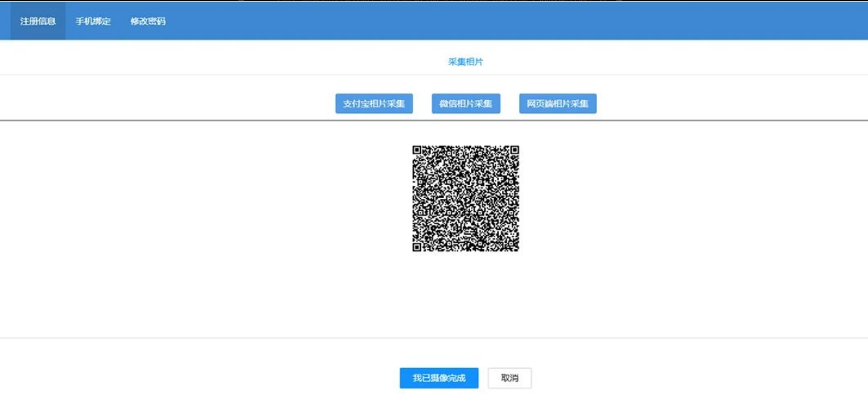Select the 微信相片采集 button
Screen dimensions: 868x401
tap(466, 104)
